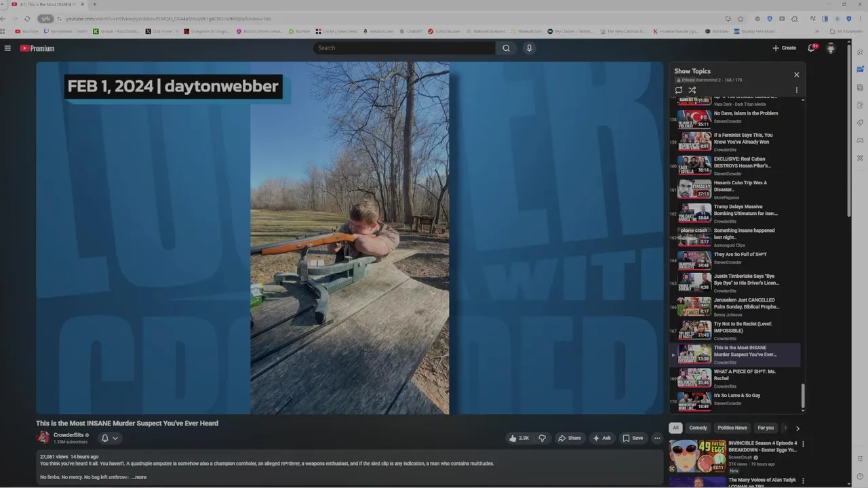
Task: Click the Create button
Action: [784, 48]
